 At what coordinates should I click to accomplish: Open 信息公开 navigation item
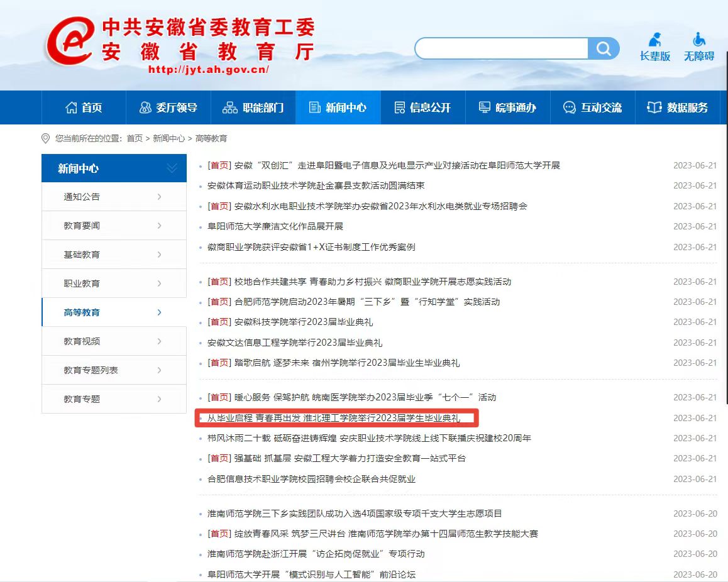point(422,107)
